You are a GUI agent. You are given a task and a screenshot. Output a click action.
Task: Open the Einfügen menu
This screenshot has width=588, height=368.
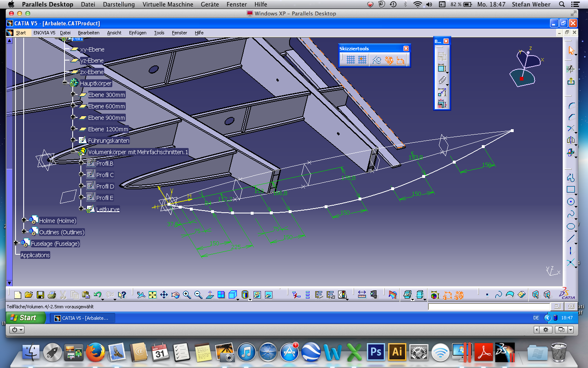coord(138,33)
